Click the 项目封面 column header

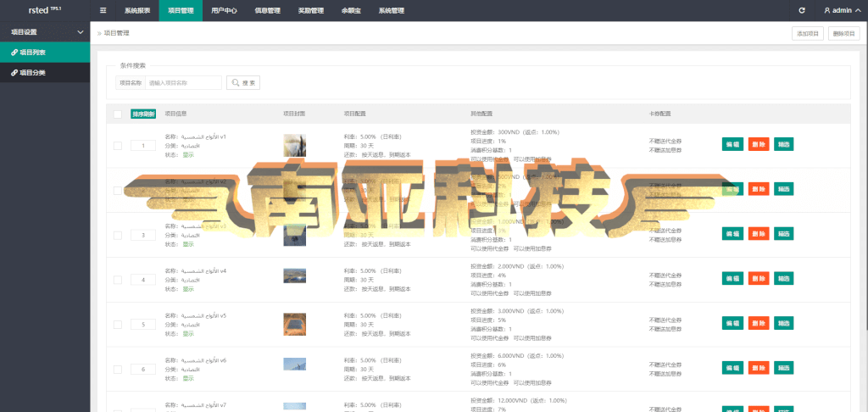[294, 114]
